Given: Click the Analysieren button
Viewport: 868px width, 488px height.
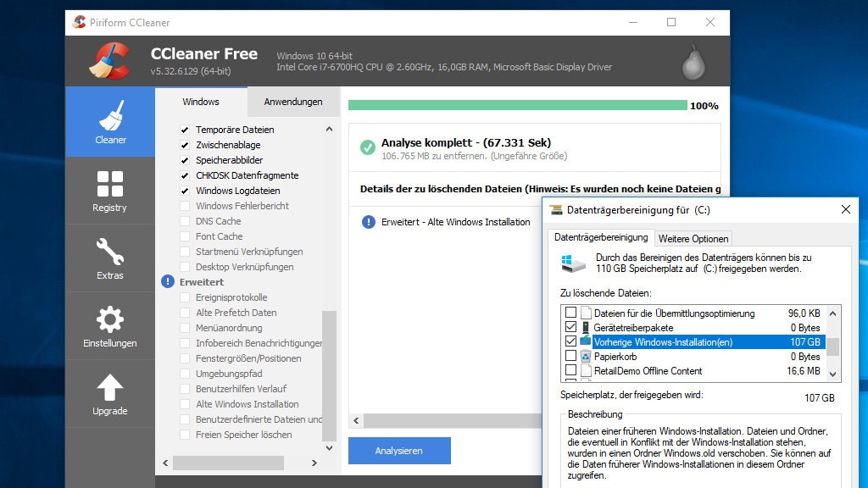Looking at the screenshot, I should 399,451.
